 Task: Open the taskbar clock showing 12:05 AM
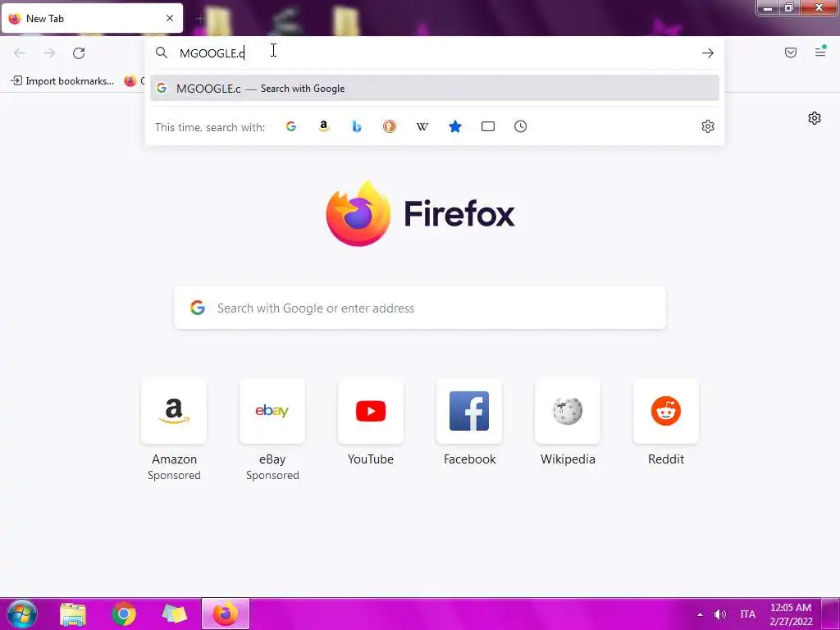point(791,614)
